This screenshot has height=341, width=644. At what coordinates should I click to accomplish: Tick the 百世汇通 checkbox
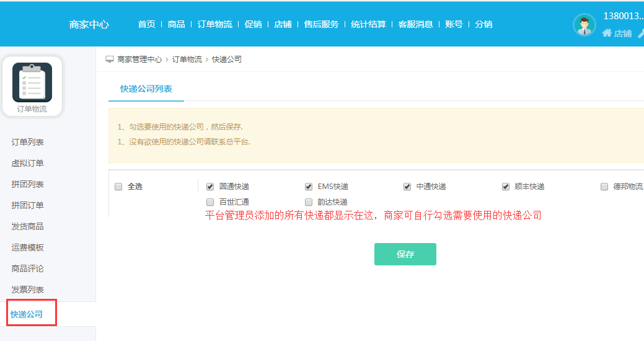point(210,202)
